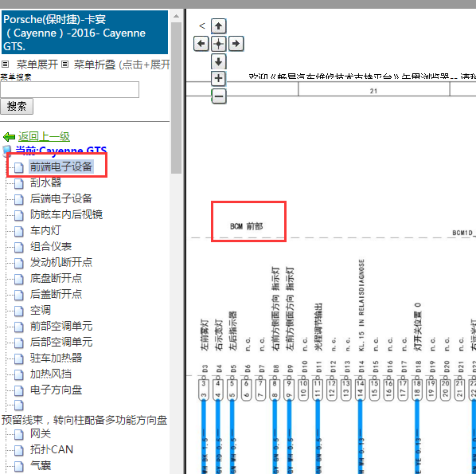476x474 pixels.
Task: Pan the diagram up with the up arrow
Action: 218,26
